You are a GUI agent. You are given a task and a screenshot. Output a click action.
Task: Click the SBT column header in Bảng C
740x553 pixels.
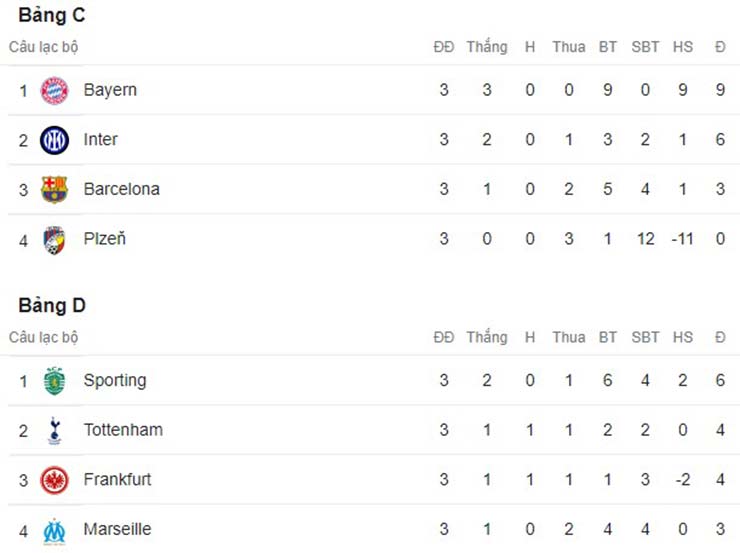tap(645, 47)
